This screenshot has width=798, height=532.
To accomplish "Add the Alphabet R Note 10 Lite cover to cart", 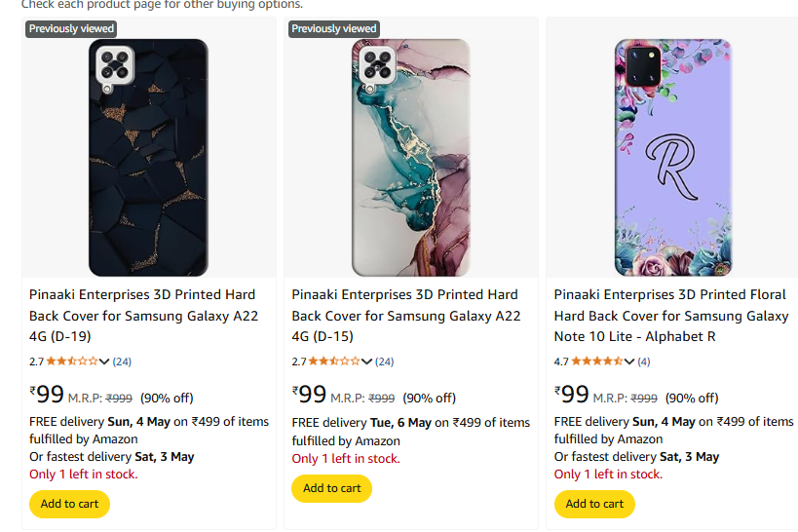I will pos(594,504).
